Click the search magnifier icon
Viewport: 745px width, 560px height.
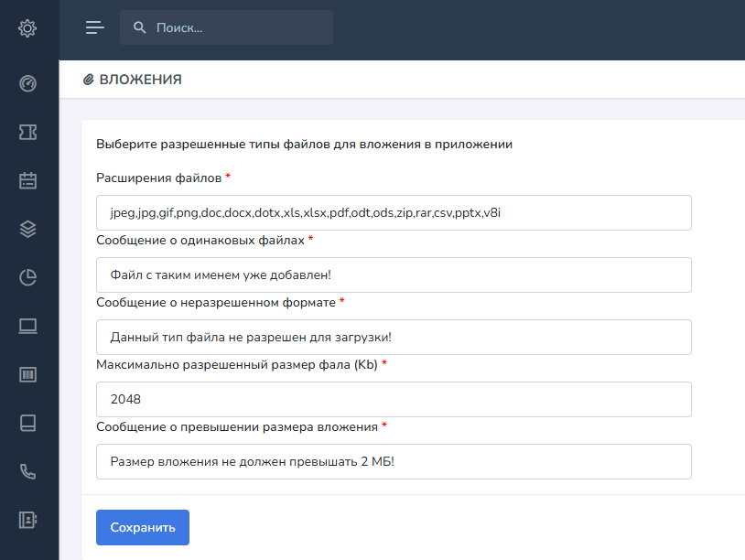[x=140, y=27]
